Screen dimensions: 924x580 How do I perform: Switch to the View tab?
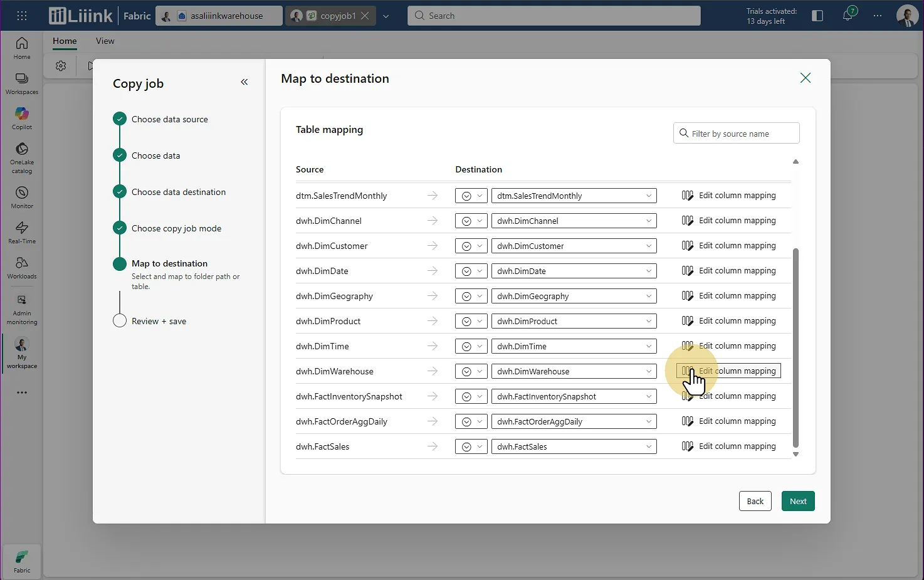point(105,41)
